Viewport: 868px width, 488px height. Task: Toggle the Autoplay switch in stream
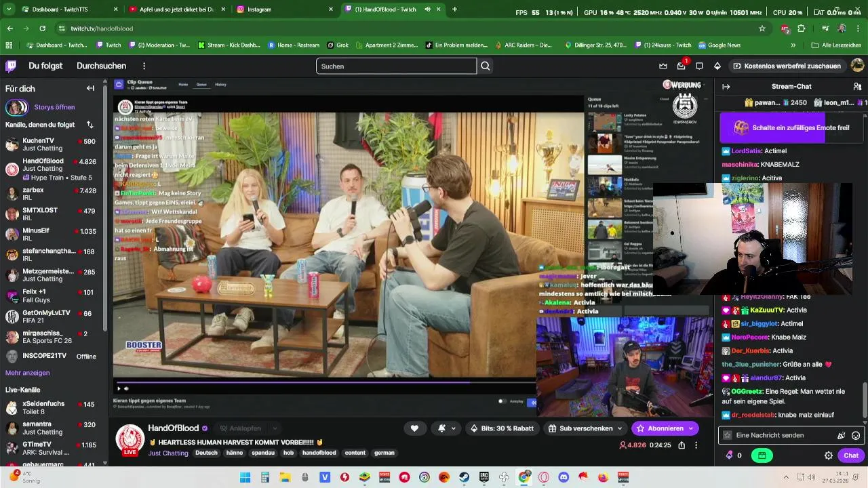(x=502, y=401)
